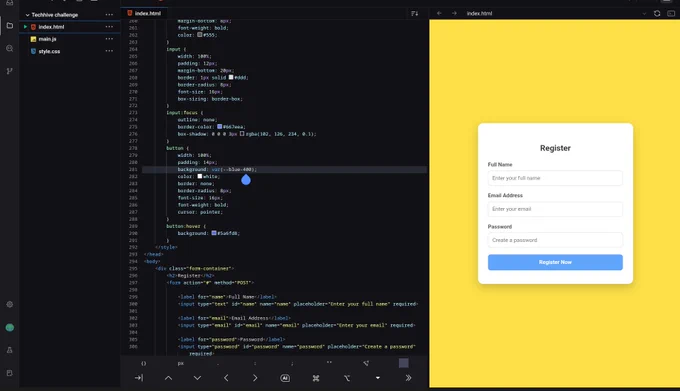Open the settings gear in sidebar

coord(10,304)
